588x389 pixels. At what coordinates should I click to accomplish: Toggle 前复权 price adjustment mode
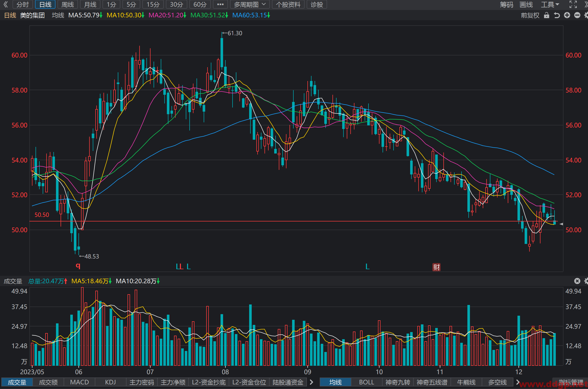pos(530,15)
